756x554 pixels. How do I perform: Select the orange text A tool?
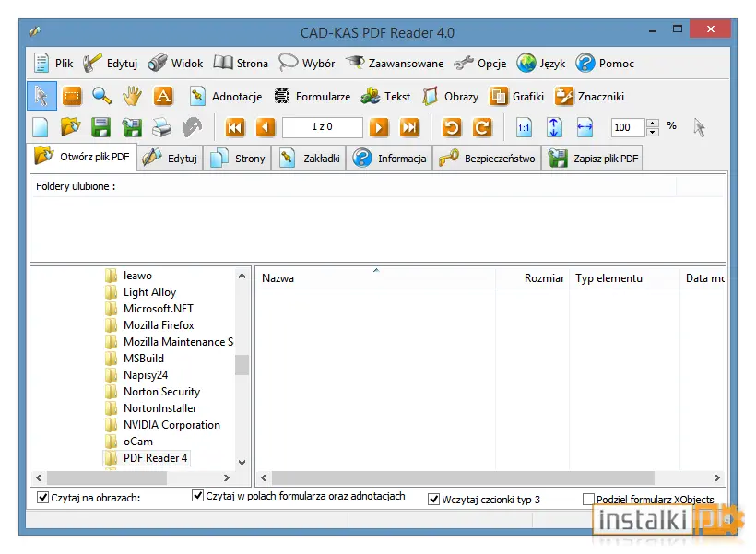(x=163, y=97)
